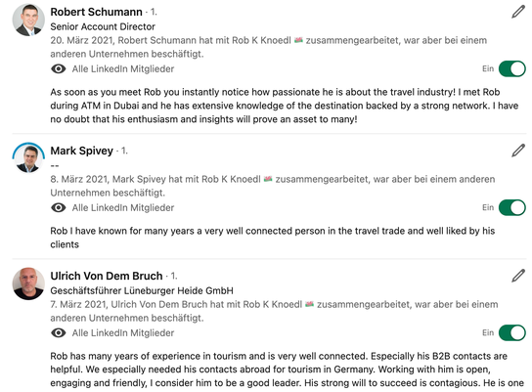This screenshot has height=392, width=532.
Task: Disable Ulrich Von Dem Bruch's recommendation toggle
Action: [512, 333]
